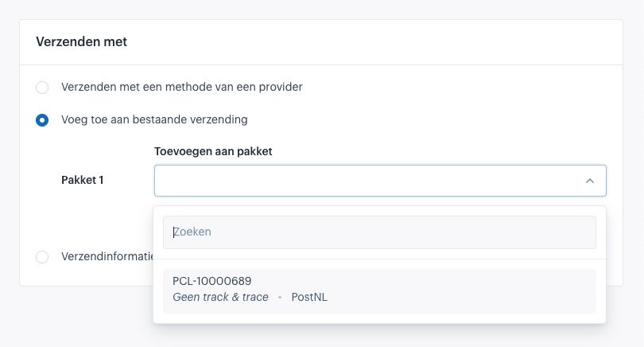Choose the Verzendinformatie radio button

tap(42, 256)
